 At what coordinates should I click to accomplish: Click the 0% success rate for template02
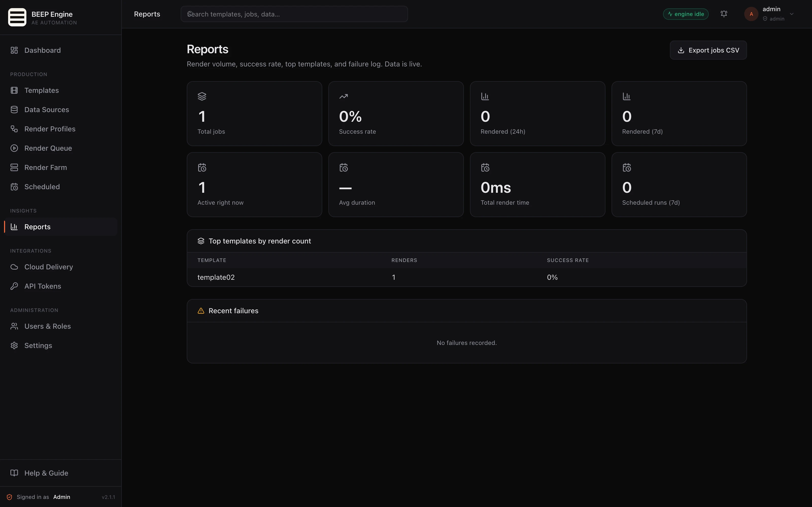(552, 277)
